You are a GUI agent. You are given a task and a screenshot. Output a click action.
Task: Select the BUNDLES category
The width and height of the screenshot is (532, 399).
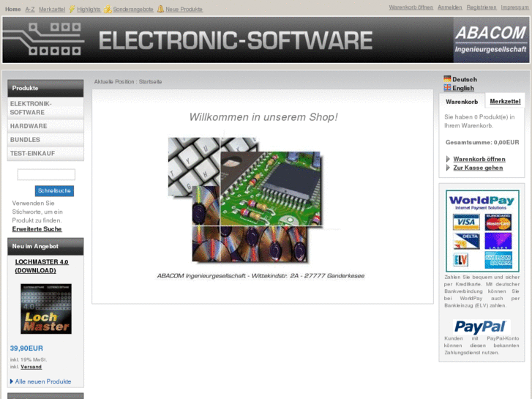(x=45, y=140)
